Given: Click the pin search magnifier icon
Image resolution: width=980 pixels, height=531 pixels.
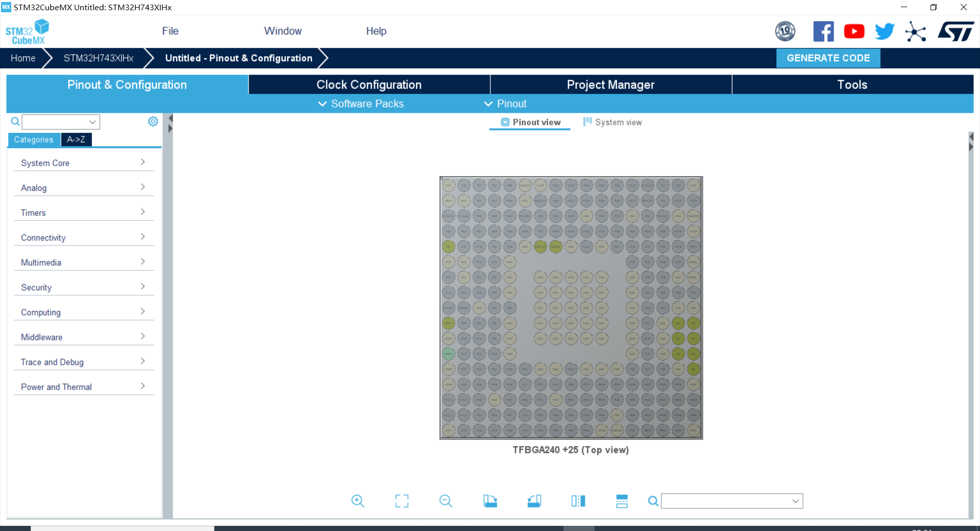Looking at the screenshot, I should pos(653,501).
